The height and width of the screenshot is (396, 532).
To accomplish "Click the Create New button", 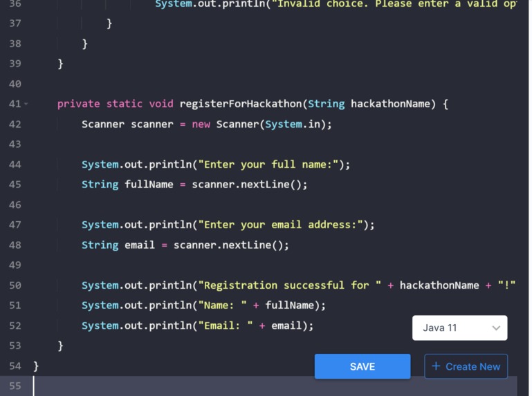I will pyautogui.click(x=466, y=366).
